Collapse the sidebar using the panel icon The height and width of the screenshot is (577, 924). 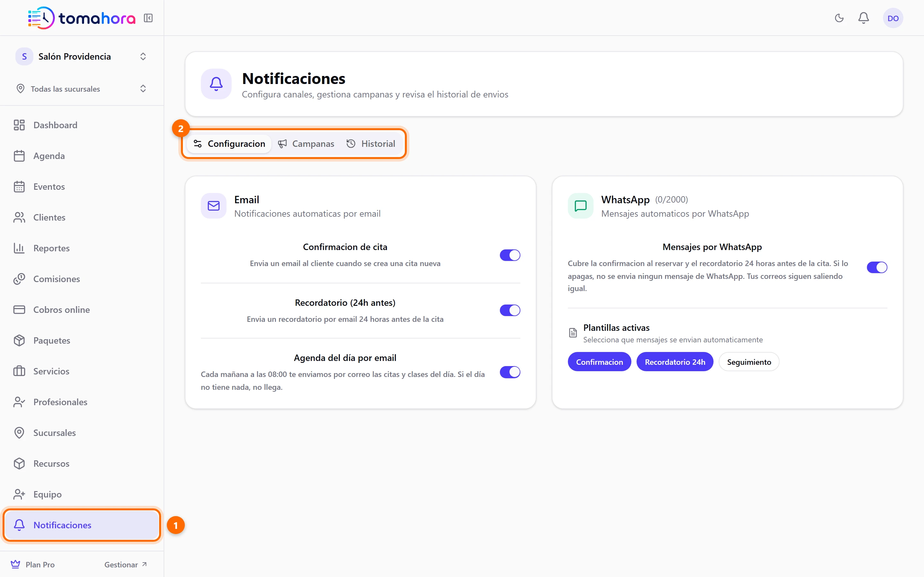click(x=148, y=18)
